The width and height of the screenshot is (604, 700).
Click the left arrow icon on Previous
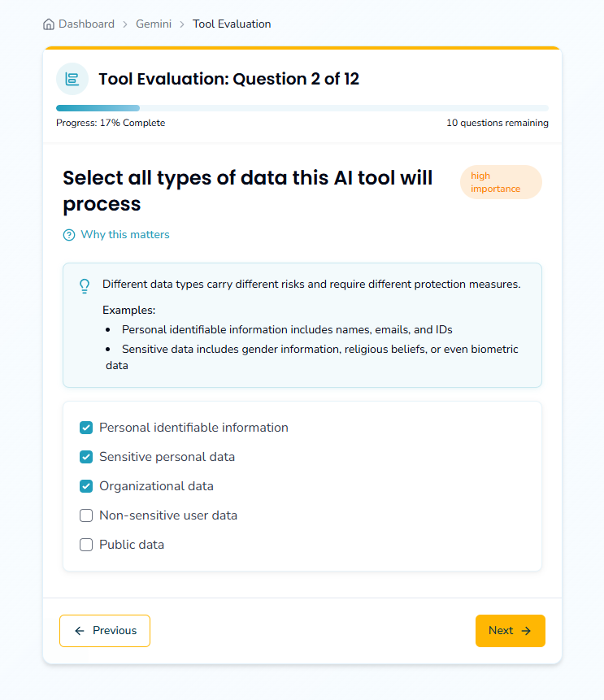coord(79,631)
